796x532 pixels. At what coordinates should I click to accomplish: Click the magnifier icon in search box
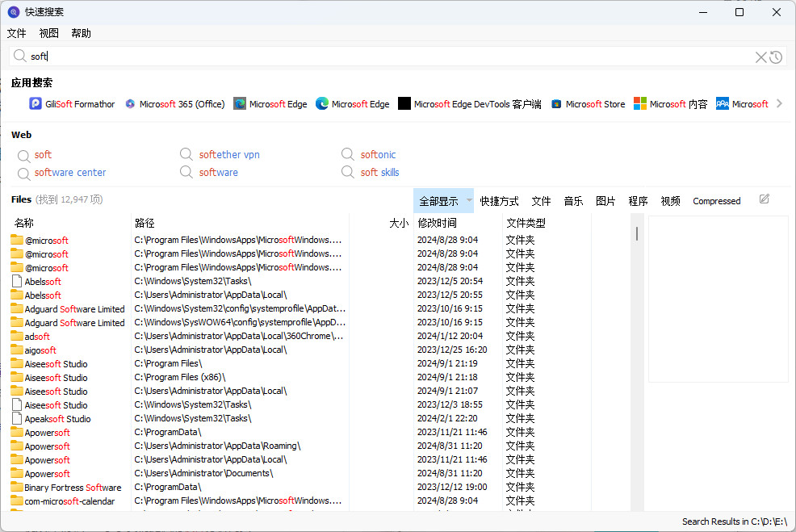20,56
